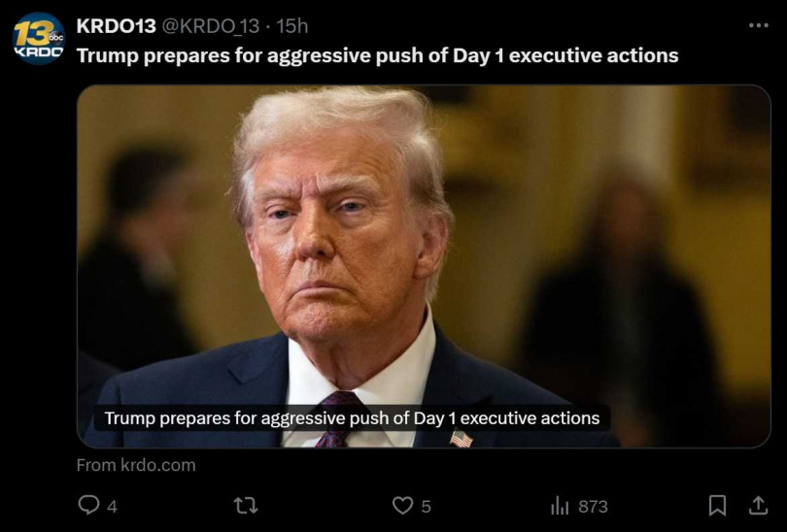
Task: Select the @KRDO_13 handle
Action: click(x=210, y=25)
